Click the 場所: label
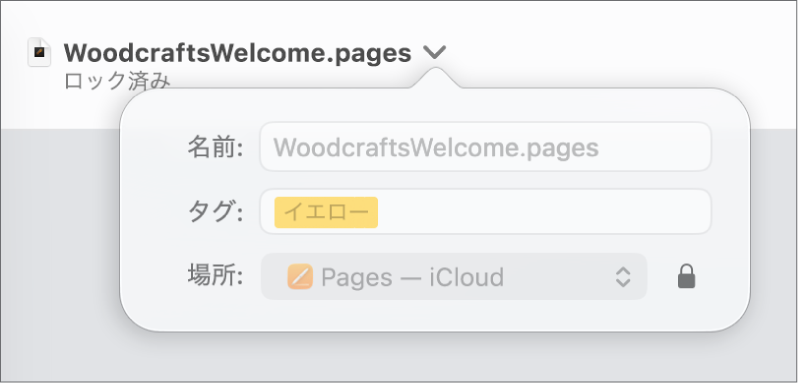 [215, 276]
